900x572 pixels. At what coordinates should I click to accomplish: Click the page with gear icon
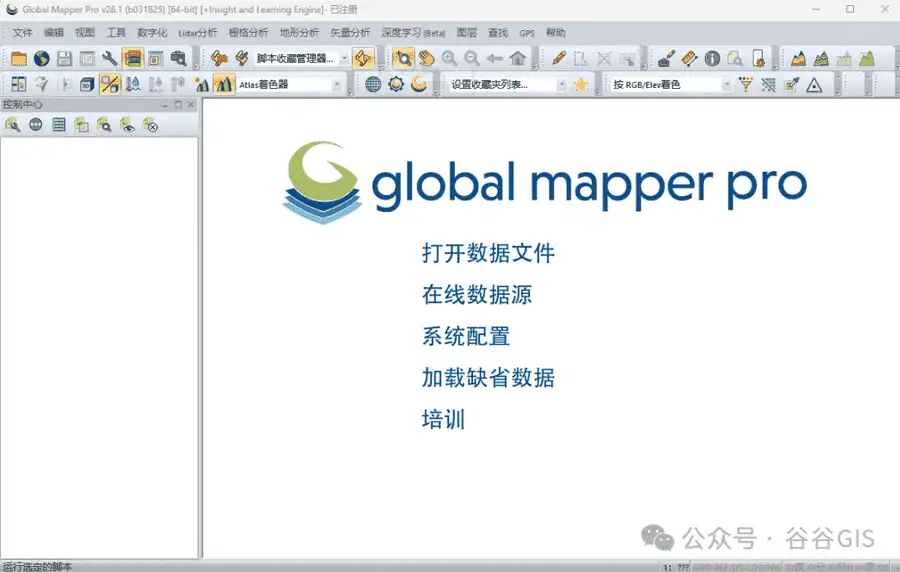[x=758, y=58]
